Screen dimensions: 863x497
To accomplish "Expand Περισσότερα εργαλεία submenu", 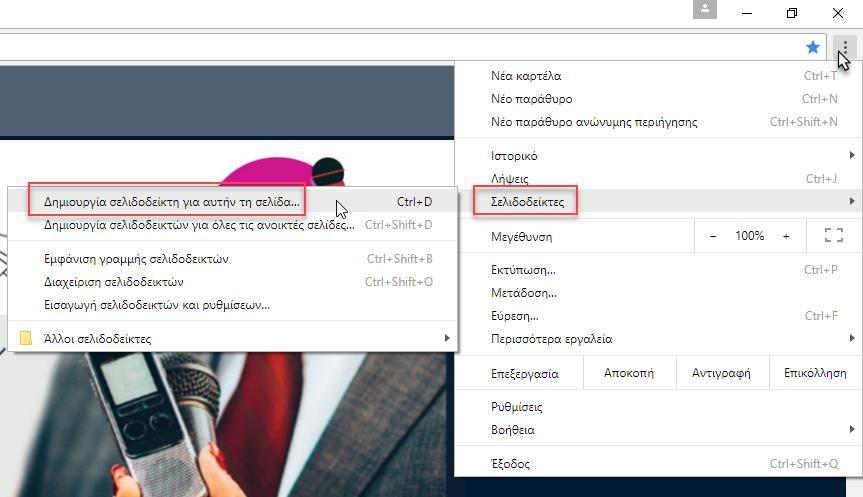I will (x=658, y=339).
